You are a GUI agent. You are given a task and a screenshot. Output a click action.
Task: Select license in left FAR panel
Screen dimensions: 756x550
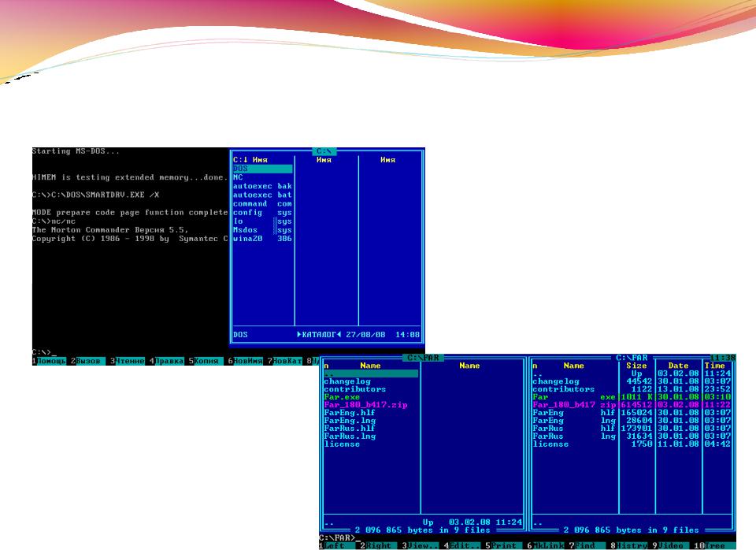pyautogui.click(x=342, y=444)
